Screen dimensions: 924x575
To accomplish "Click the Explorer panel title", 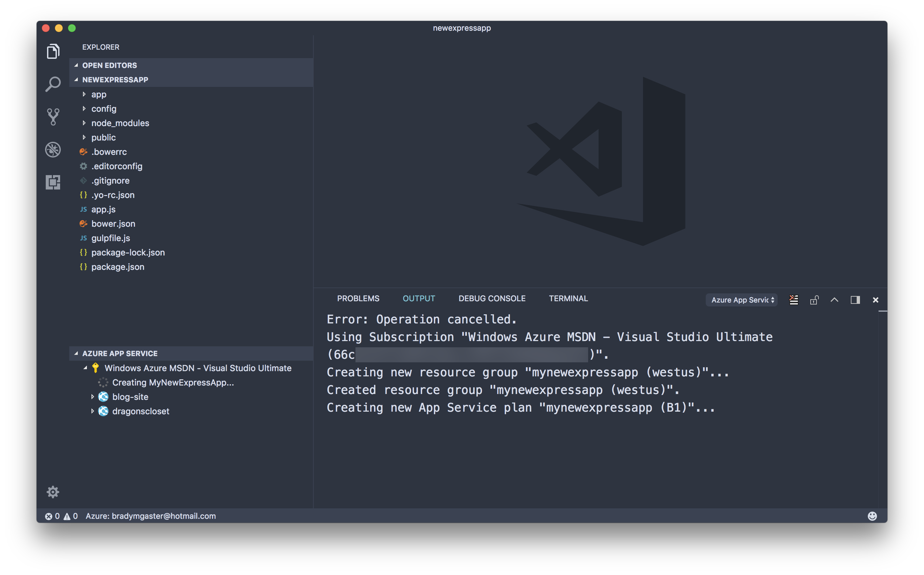I will pos(101,47).
